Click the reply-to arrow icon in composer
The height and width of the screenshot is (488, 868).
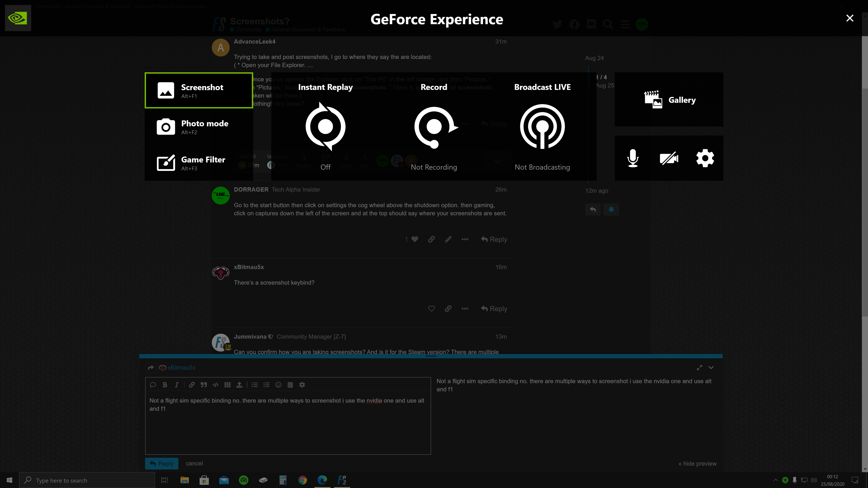[x=151, y=367]
